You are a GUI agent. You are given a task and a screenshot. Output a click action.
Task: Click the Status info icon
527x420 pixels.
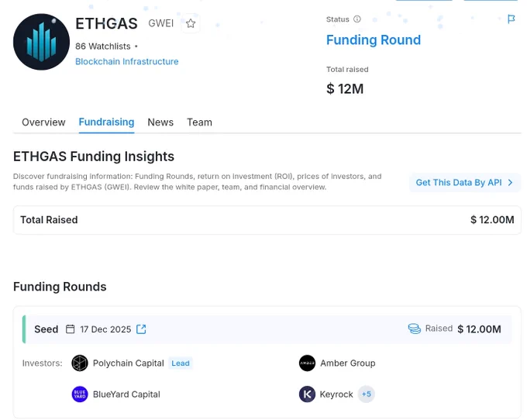tap(357, 19)
